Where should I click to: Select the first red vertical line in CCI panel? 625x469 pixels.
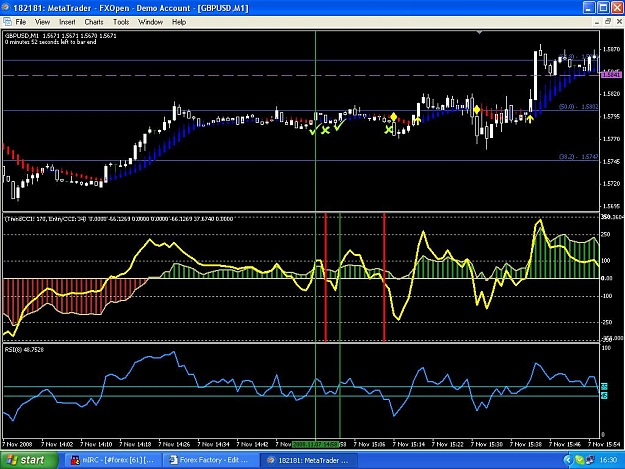[x=325, y=277]
